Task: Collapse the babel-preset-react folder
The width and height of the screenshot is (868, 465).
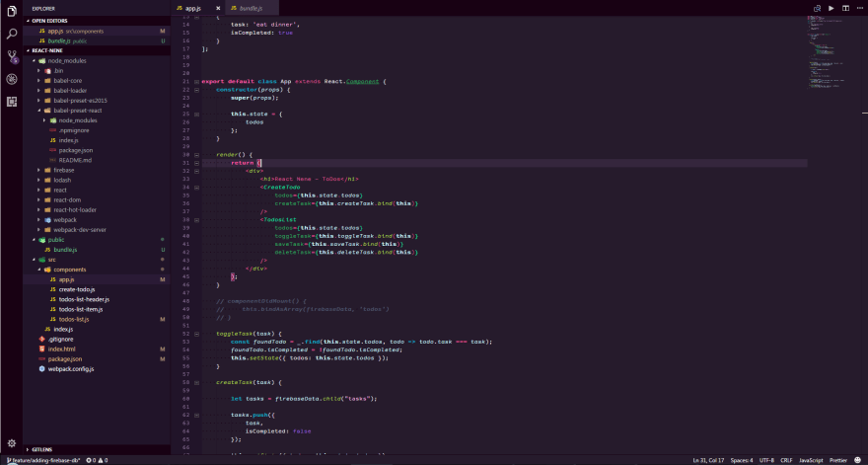Action: pos(97,111)
